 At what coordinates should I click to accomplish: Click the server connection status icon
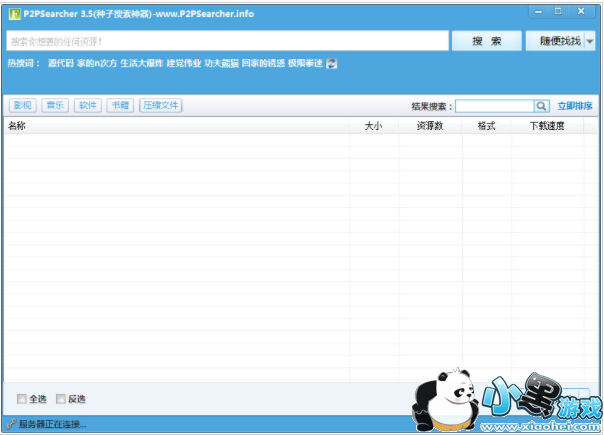click(x=11, y=424)
